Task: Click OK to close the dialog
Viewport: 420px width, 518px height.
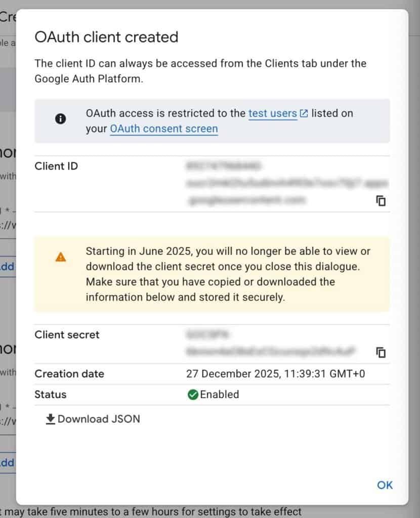Action: [384, 485]
